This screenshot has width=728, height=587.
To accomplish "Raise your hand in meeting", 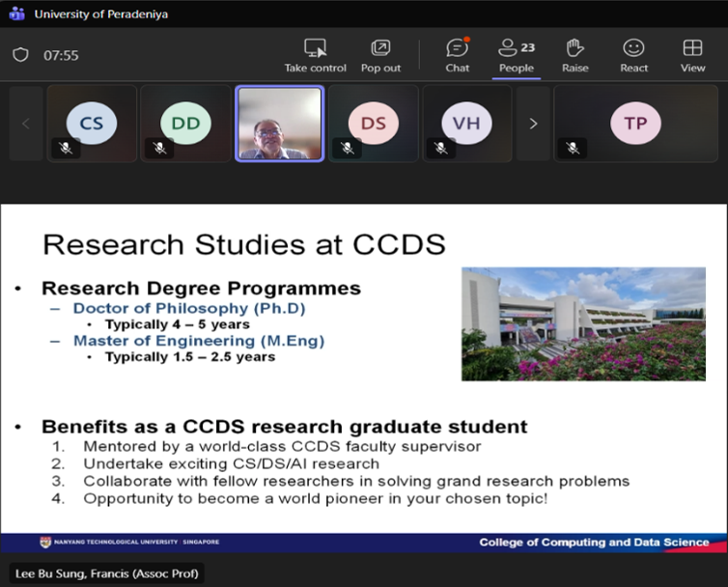I will click(x=575, y=48).
